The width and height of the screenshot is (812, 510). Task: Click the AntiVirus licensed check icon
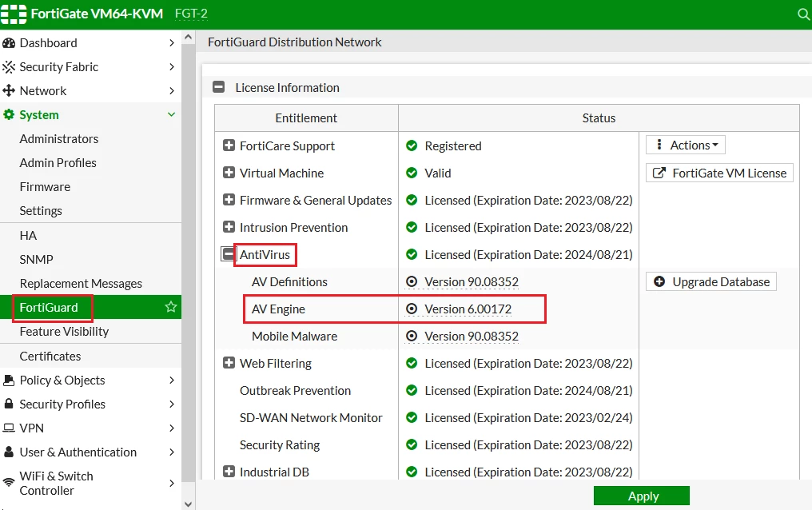[x=412, y=254]
